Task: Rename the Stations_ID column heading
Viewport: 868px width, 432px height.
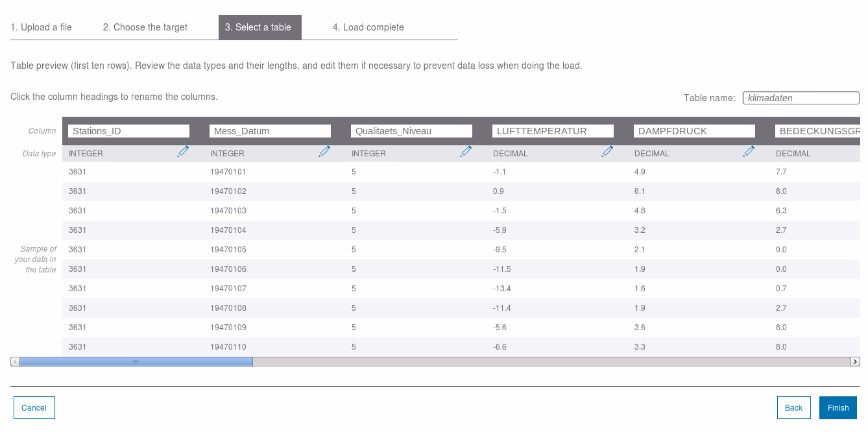Action: coord(128,131)
